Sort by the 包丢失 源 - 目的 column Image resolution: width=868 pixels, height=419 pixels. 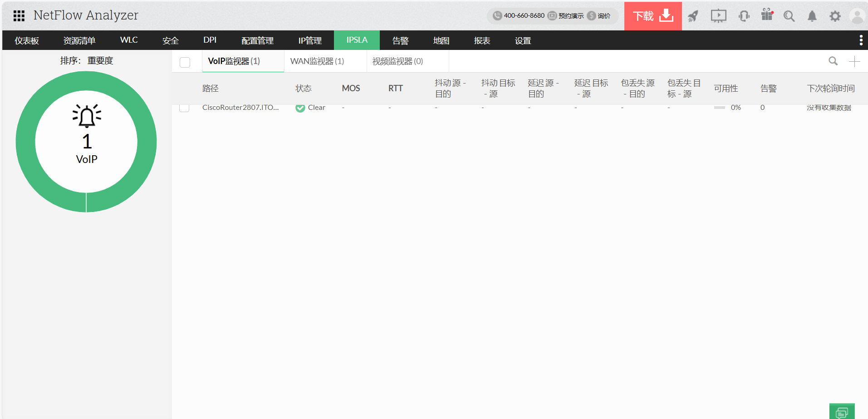tap(638, 89)
